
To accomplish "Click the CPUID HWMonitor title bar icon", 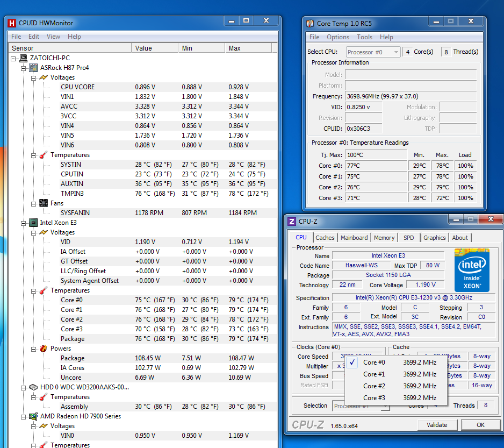I will 12,23.
